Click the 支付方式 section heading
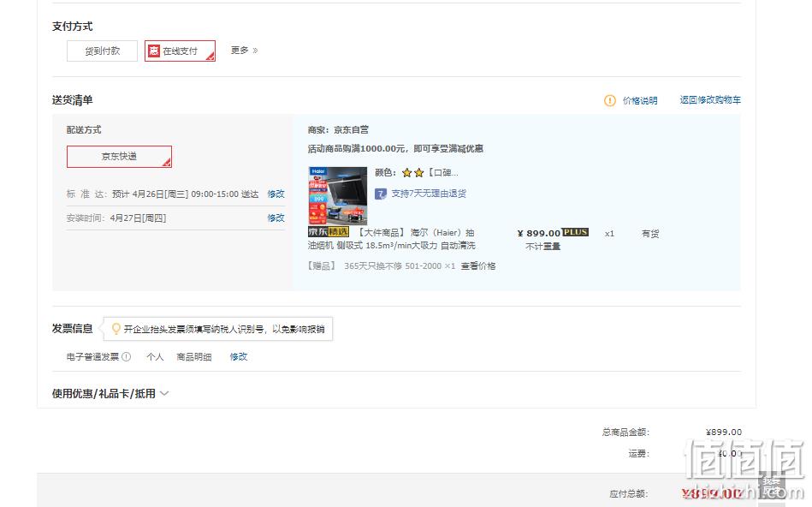Screen dimensions: 812x507 click(73, 27)
